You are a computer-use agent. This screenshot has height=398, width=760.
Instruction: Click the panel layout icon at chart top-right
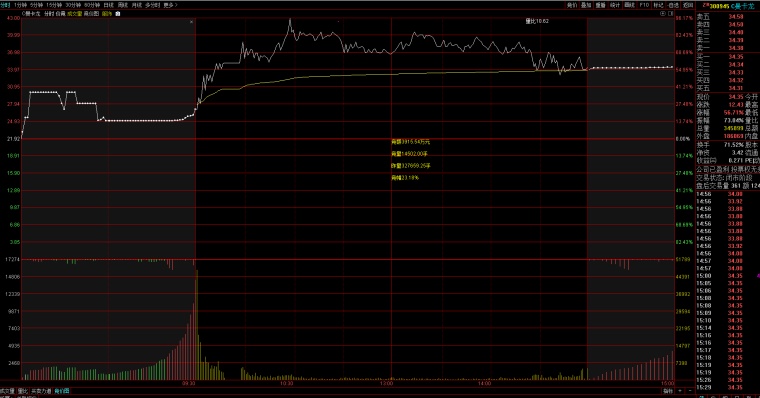point(670,14)
